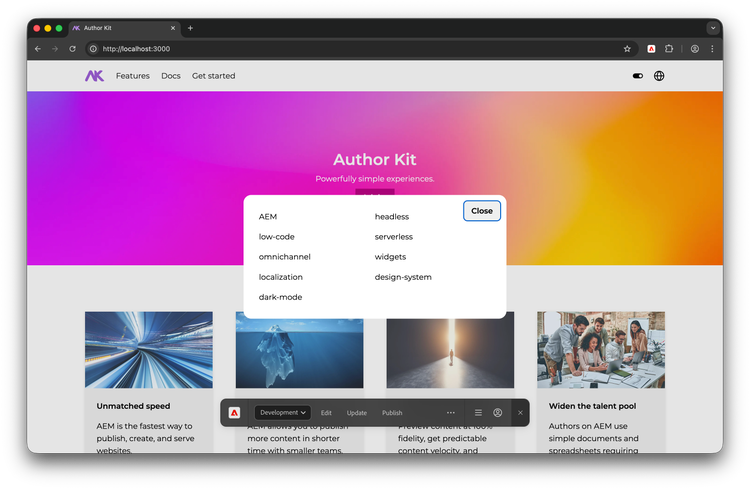Screen dimensions: 750x489
Task: Click the Adobe logo in the sidekick bar
Action: point(234,412)
